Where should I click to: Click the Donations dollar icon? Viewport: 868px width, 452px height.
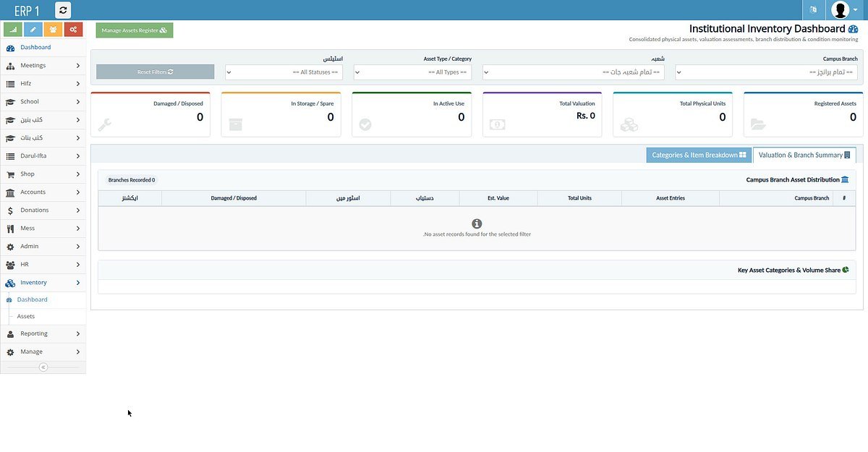(x=10, y=210)
